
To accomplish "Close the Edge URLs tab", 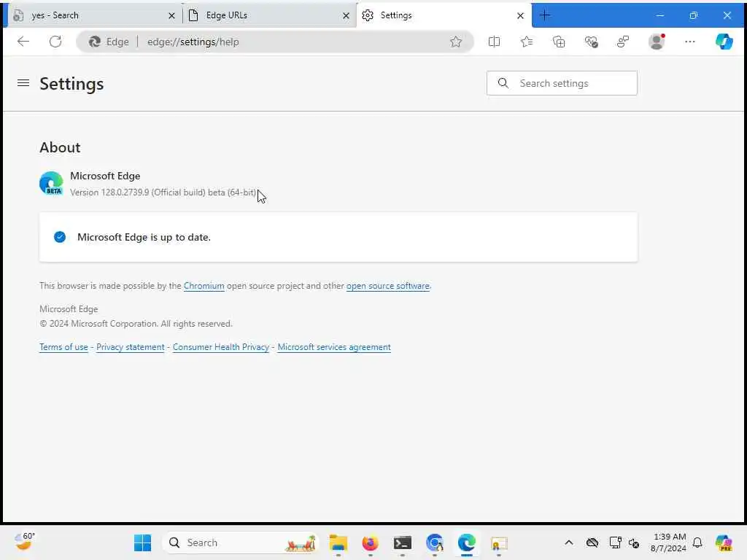I will point(346,16).
